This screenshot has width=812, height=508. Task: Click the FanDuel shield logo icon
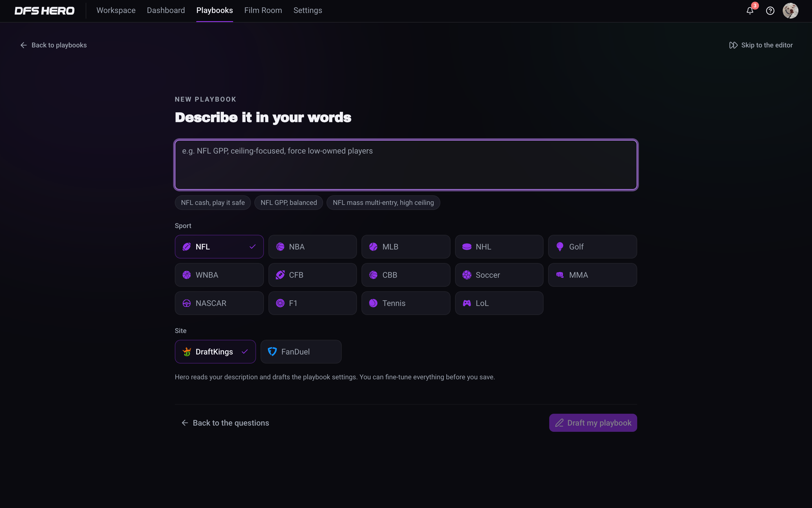(272, 352)
